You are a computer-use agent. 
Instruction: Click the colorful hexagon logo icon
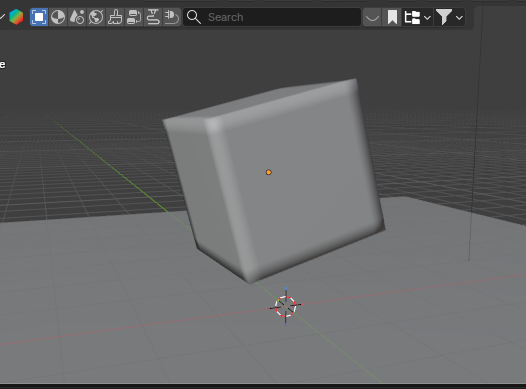16,17
